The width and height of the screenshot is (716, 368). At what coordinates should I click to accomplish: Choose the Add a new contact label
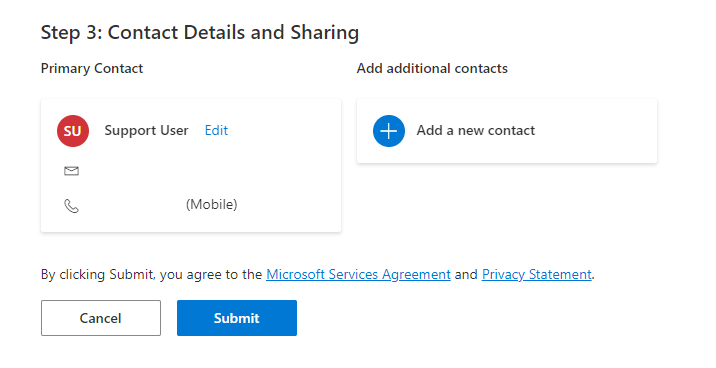click(475, 131)
